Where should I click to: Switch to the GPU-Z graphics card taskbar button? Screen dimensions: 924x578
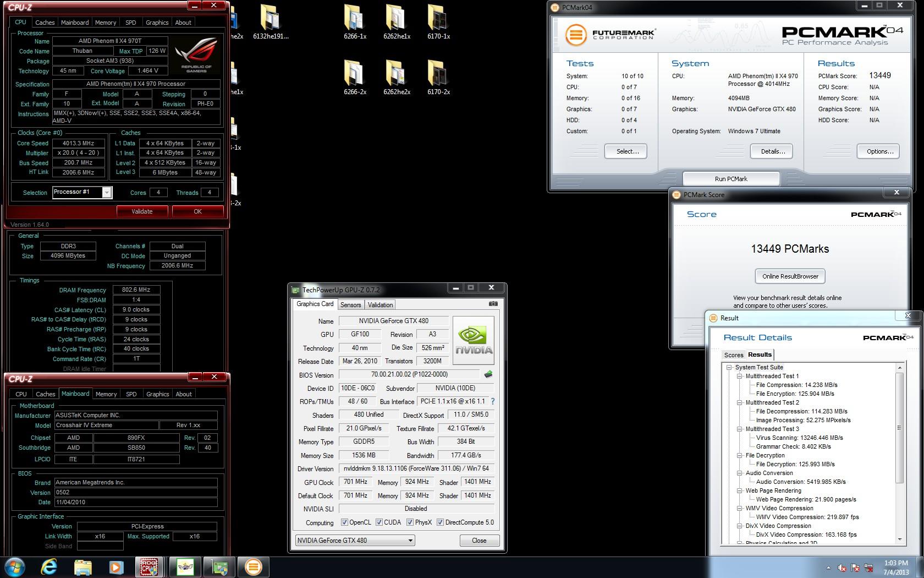(x=219, y=566)
